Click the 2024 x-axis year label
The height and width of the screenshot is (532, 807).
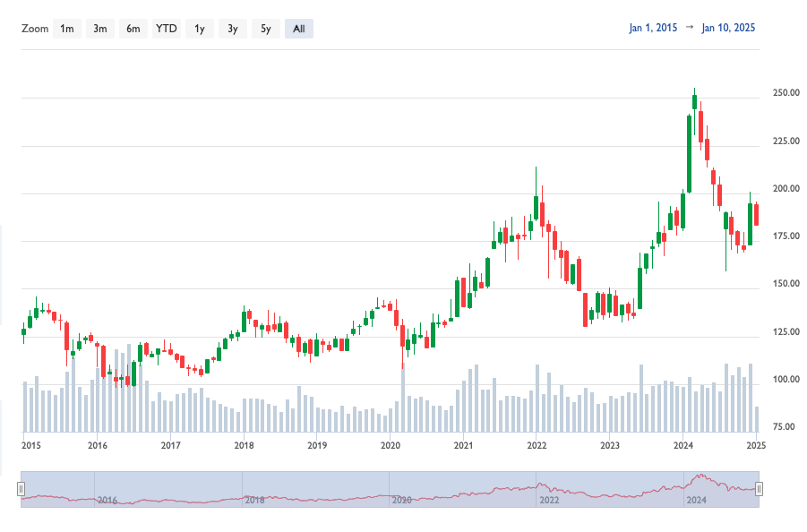(683, 445)
